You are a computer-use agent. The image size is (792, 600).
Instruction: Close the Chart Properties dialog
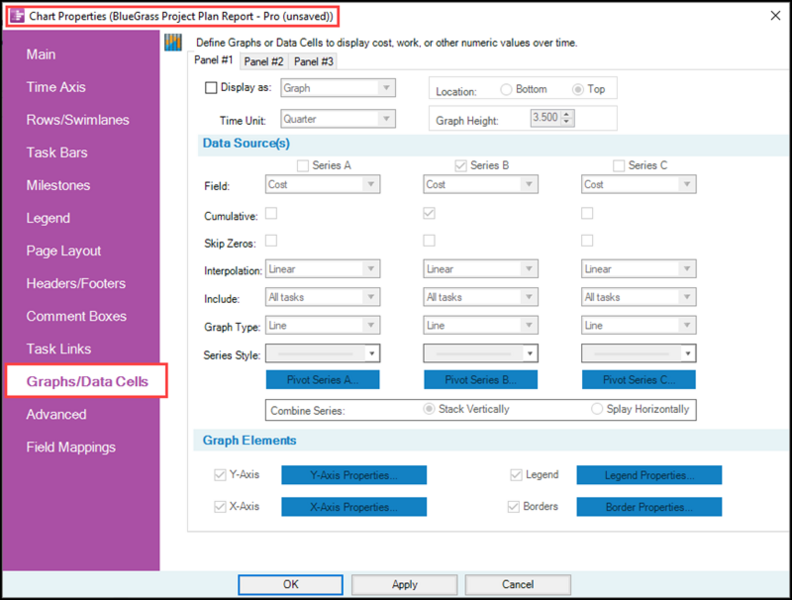775,16
